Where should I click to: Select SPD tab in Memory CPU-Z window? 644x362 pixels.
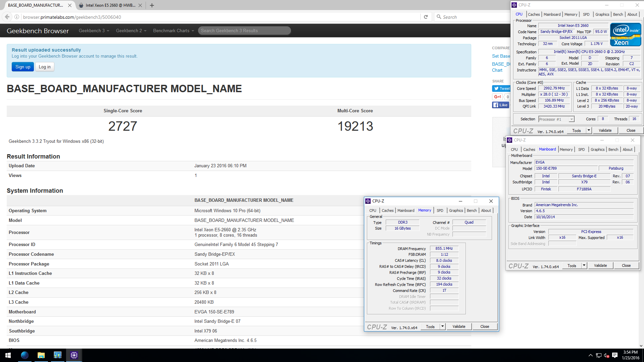(440, 210)
